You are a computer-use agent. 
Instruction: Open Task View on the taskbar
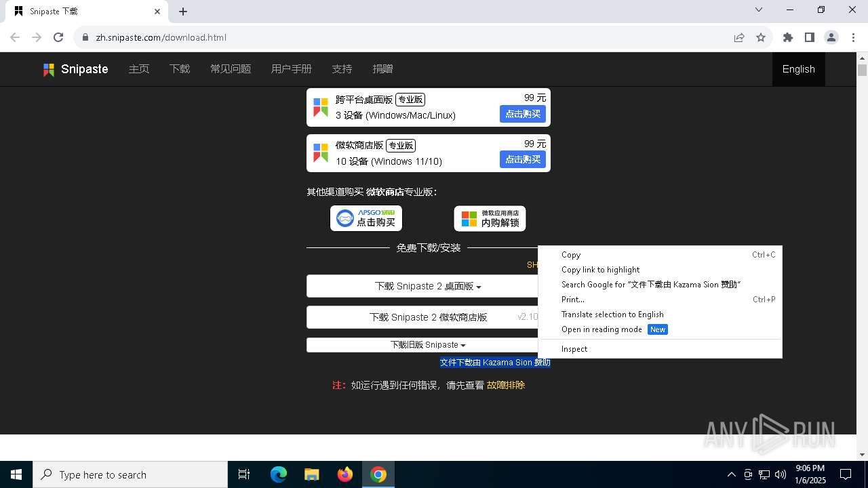(244, 474)
